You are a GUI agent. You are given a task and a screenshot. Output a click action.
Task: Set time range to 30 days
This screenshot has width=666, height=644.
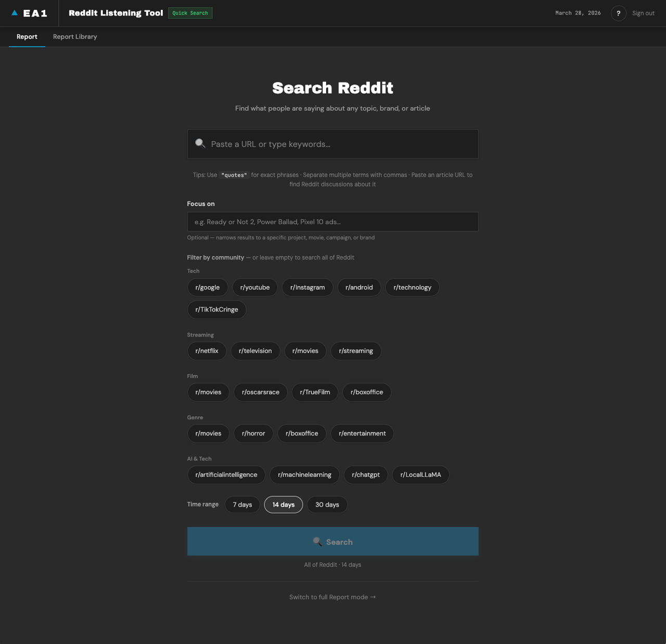(x=327, y=505)
